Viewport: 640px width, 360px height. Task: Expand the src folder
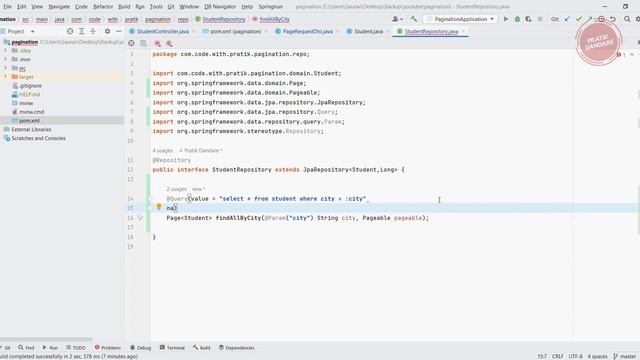[x=6, y=68]
